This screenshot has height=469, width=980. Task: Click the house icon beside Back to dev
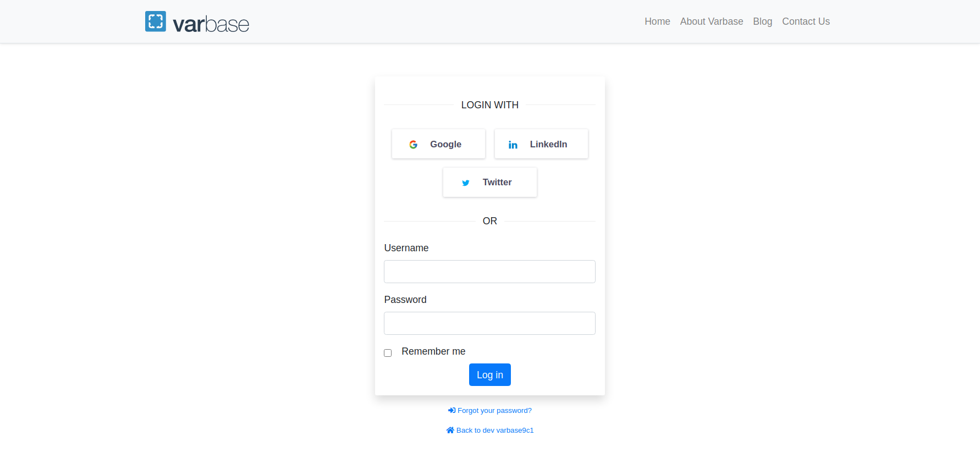click(450, 431)
